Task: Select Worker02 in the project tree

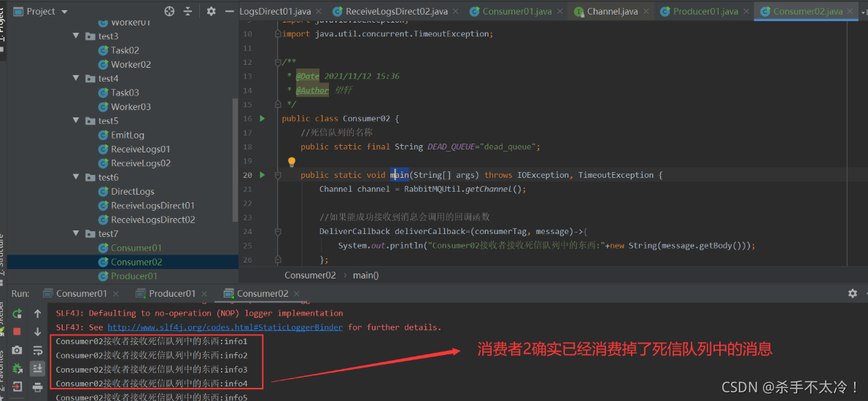Action: point(131,64)
